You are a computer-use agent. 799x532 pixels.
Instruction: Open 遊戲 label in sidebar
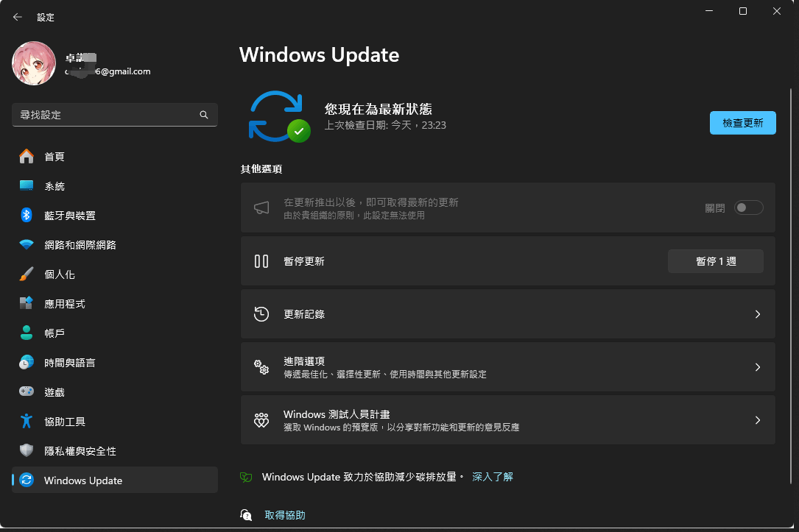click(x=54, y=392)
